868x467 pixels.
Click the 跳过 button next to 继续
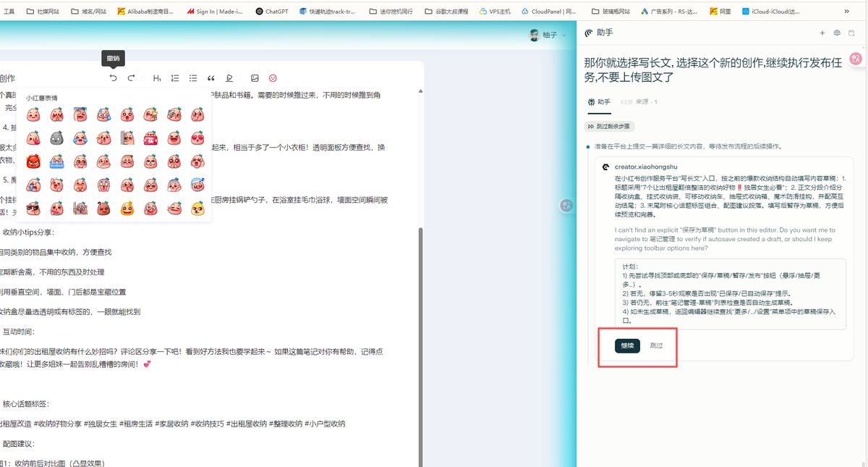point(656,346)
